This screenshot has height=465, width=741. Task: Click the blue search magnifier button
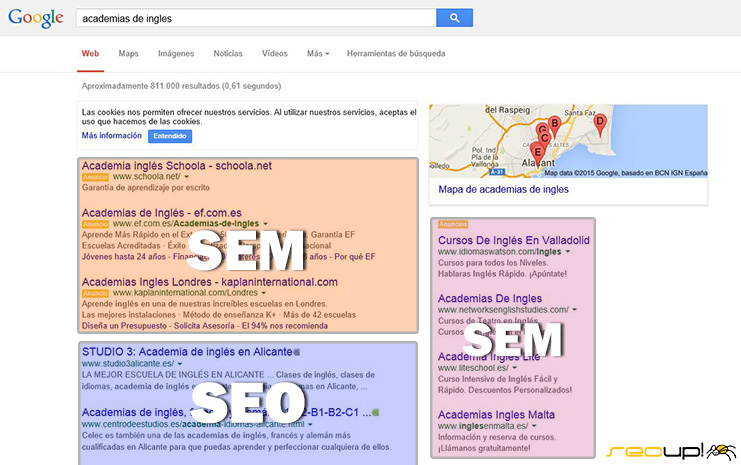click(454, 18)
